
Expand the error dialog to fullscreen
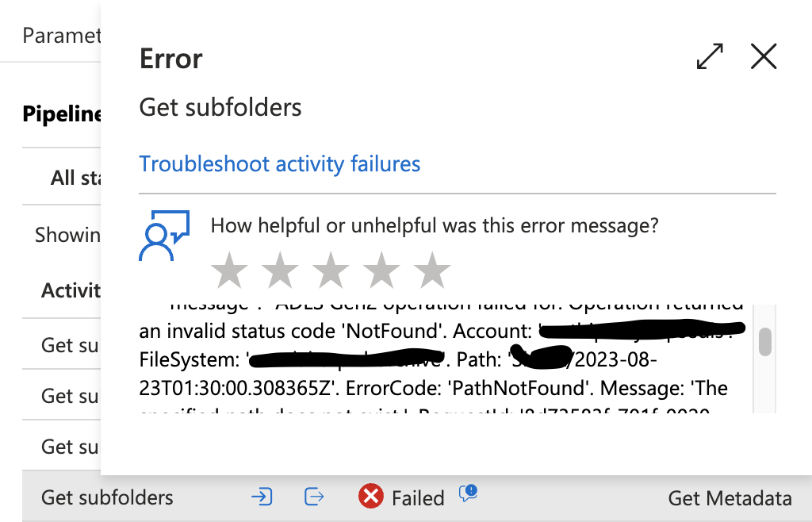click(x=710, y=56)
